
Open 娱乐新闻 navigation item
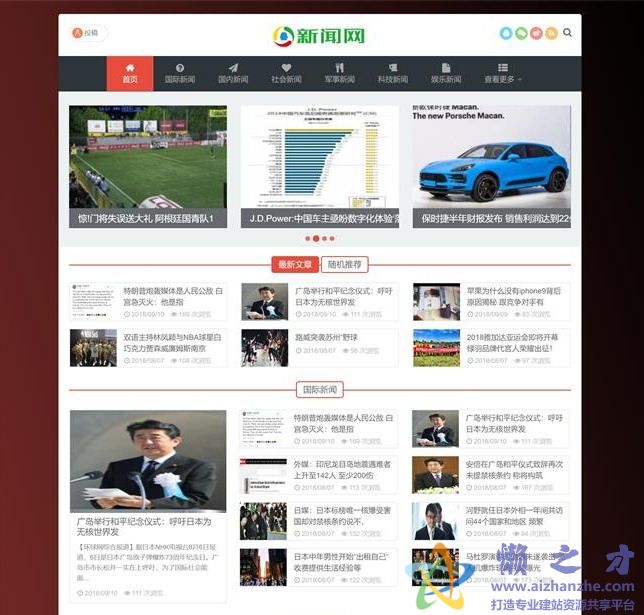coord(446,74)
